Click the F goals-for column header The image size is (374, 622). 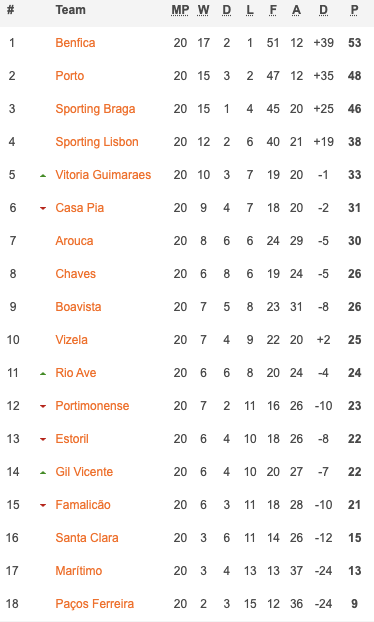pos(273,10)
